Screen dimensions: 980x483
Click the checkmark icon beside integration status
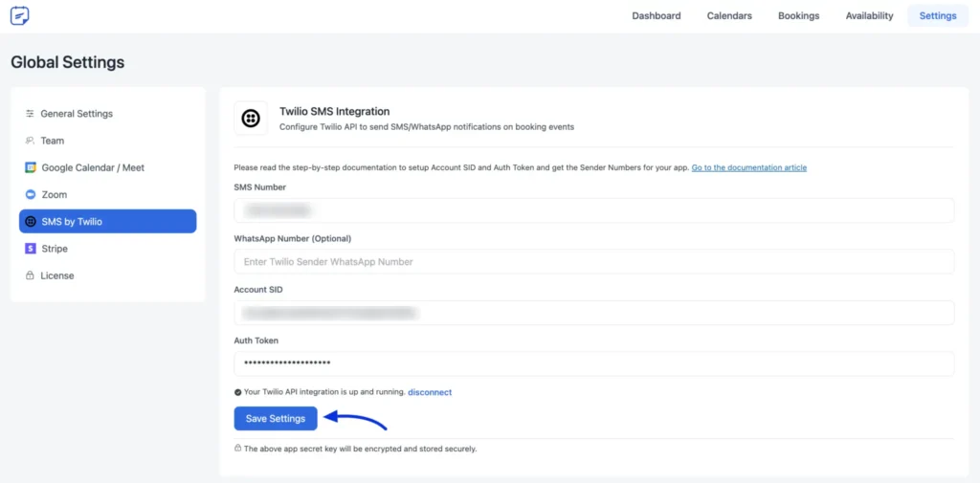[237, 392]
